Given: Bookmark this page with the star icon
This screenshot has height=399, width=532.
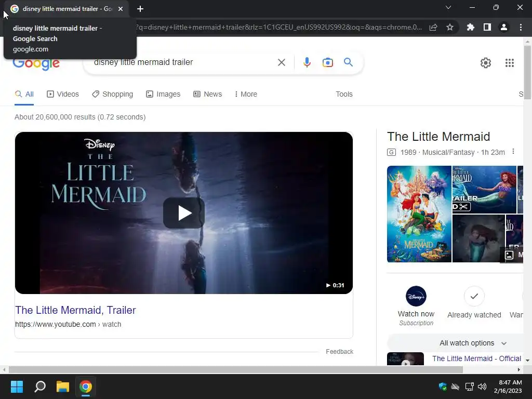Looking at the screenshot, I should coord(449,27).
